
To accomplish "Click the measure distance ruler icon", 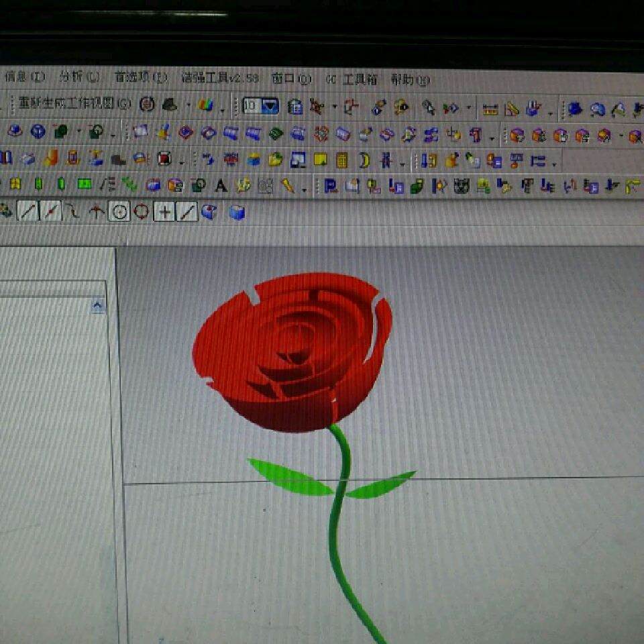I will (490, 108).
